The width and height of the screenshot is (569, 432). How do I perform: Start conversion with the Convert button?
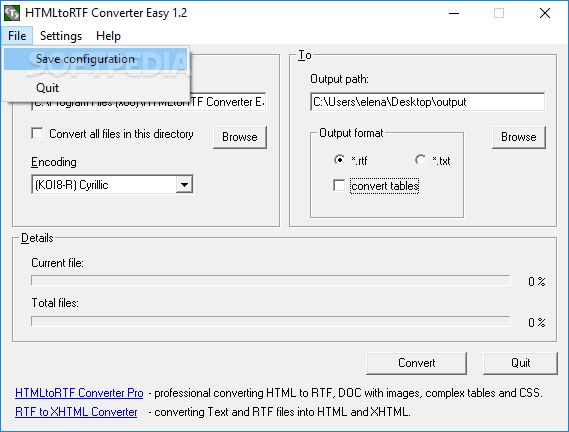click(417, 363)
